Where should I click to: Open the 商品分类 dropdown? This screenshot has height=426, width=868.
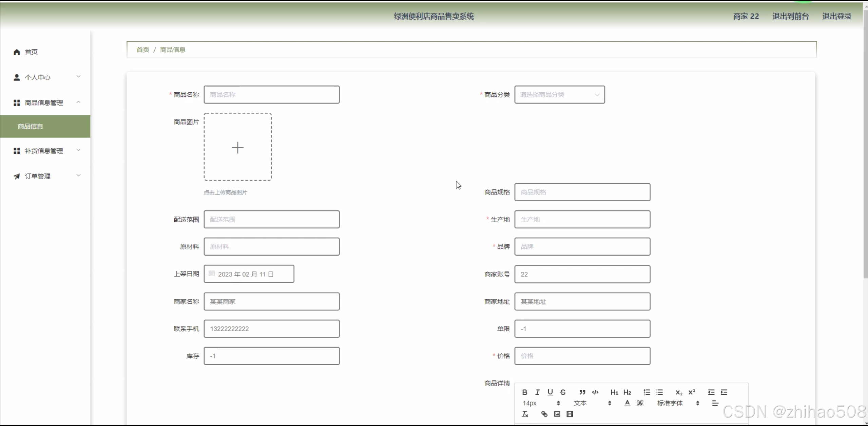coord(559,95)
